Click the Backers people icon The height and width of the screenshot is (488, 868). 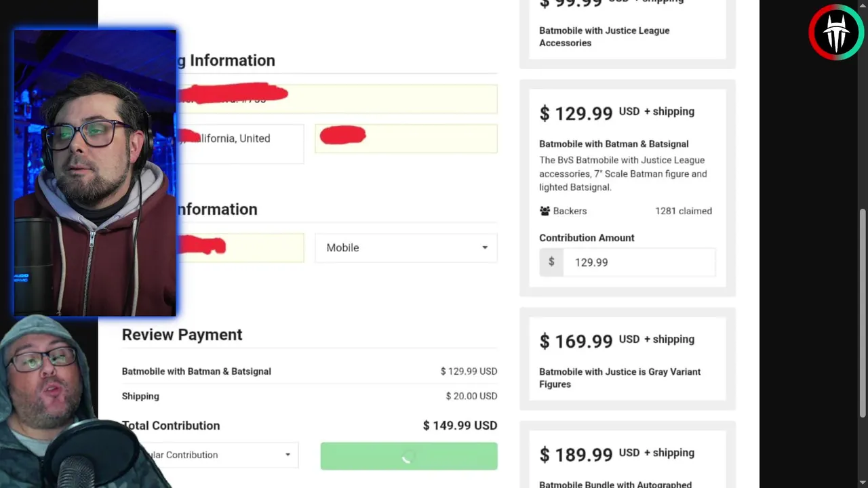[x=545, y=211]
